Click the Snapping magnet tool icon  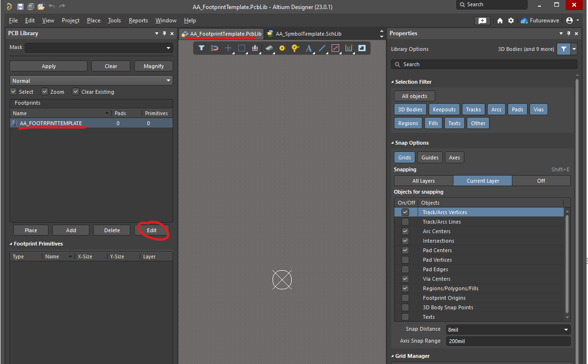pos(215,48)
